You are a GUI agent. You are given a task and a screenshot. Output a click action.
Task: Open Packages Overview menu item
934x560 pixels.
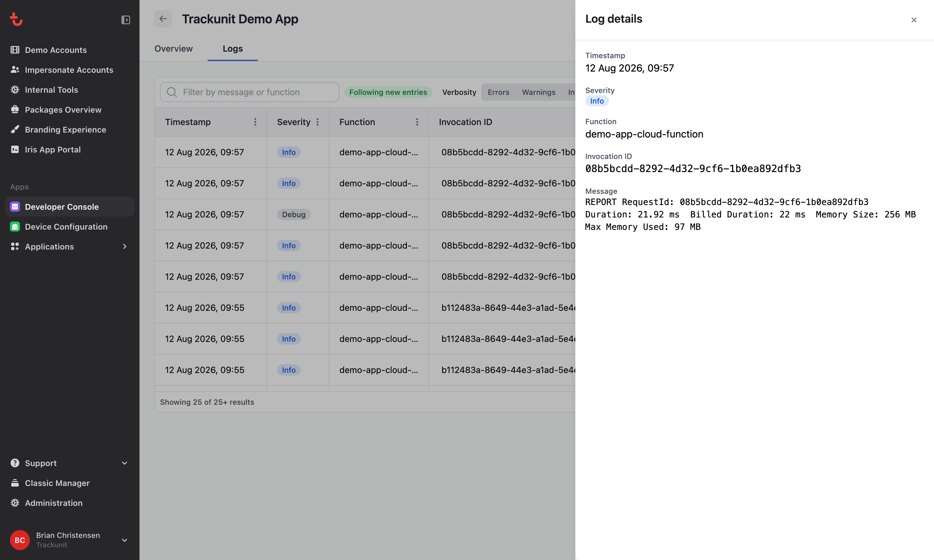coord(70,110)
